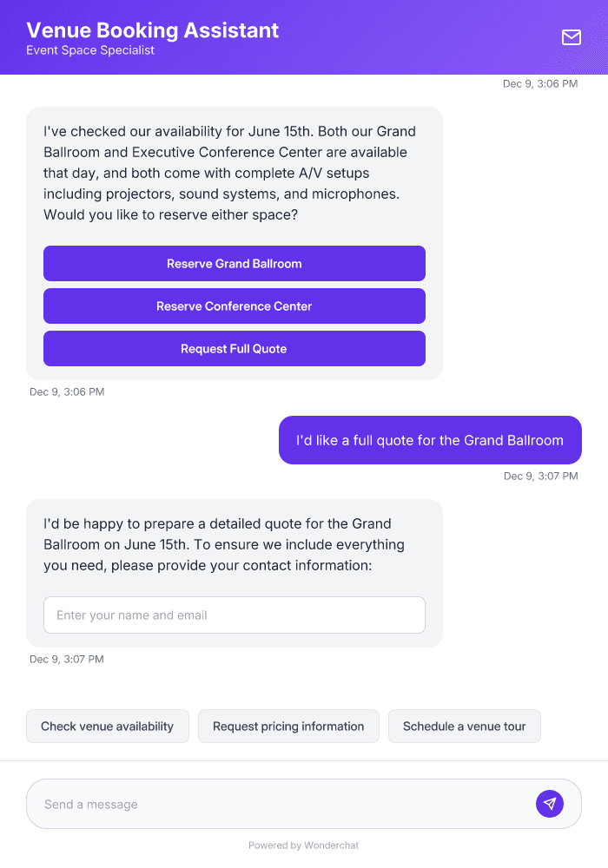Click the Venue Booking Assistant title
Image resolution: width=608 pixels, height=868 pixels.
pos(152,30)
